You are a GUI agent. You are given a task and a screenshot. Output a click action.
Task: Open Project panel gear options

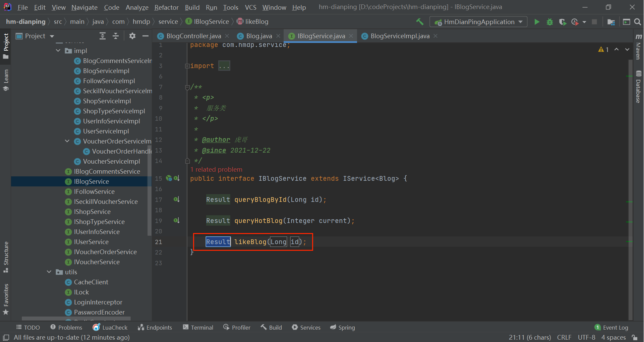pos(132,36)
